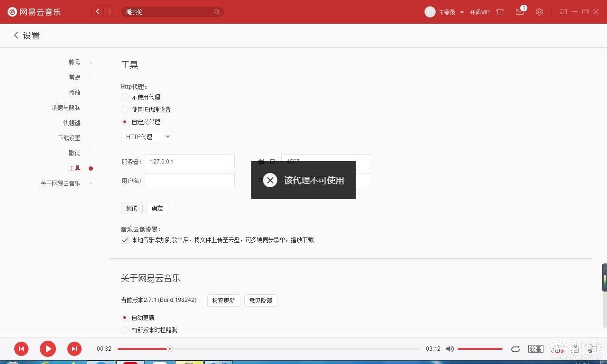This screenshot has height=364, width=607.
Task: Switch to mini mode icon
Action: (x=563, y=12)
